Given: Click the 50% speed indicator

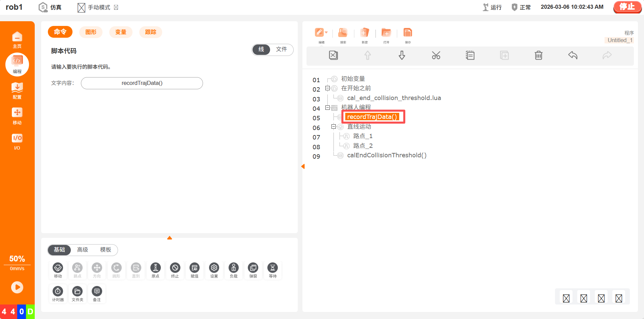Looking at the screenshot, I should (x=17, y=259).
